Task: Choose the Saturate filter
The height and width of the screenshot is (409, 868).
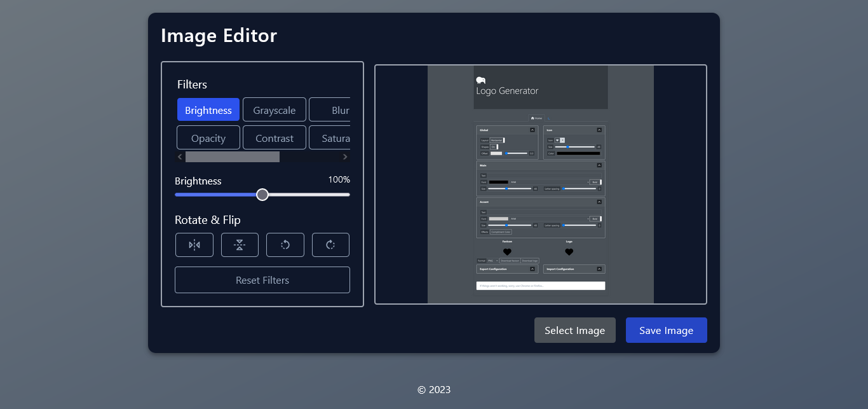Action: [x=336, y=137]
